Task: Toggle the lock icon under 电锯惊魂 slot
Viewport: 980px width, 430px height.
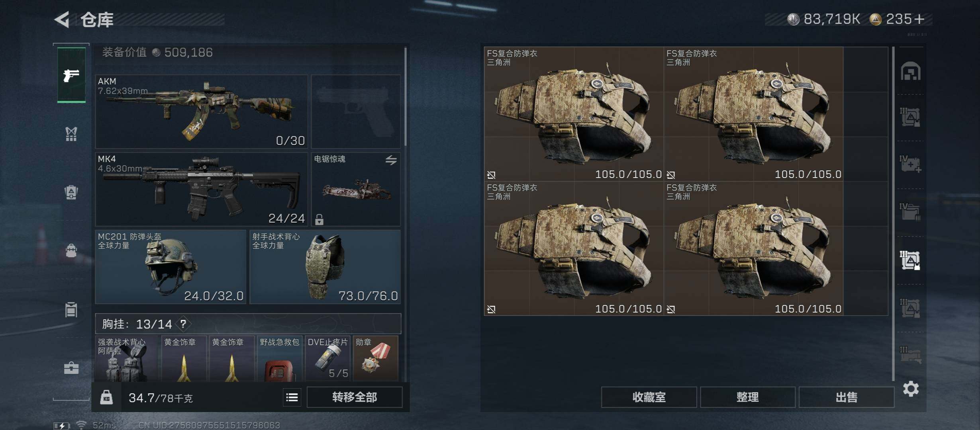Action: pos(319,219)
